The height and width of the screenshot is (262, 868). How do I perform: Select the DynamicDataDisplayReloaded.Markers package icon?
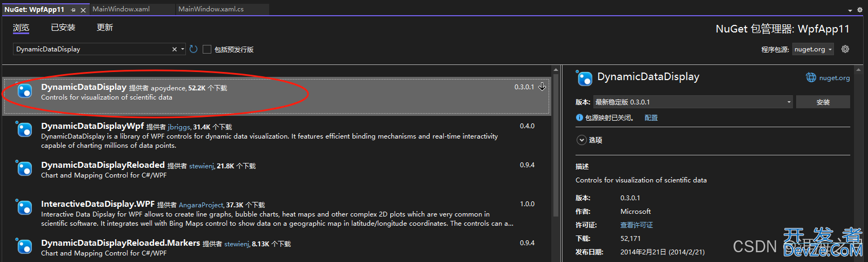[x=24, y=247]
